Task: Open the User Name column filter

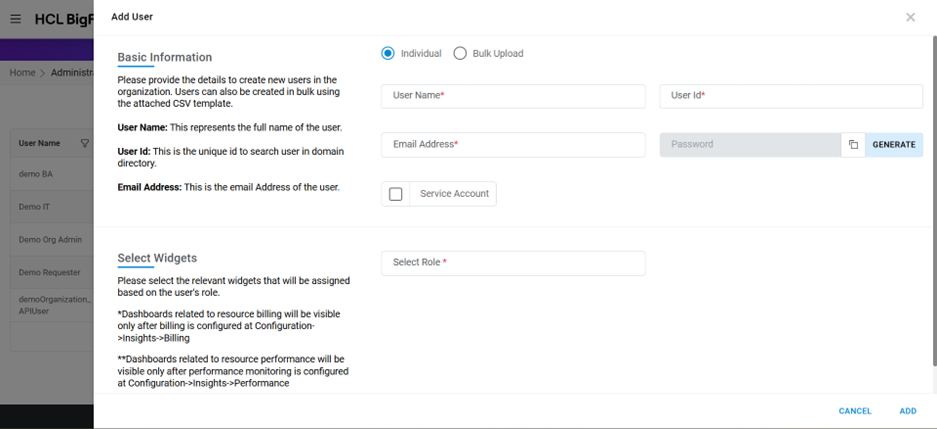Action: click(84, 143)
